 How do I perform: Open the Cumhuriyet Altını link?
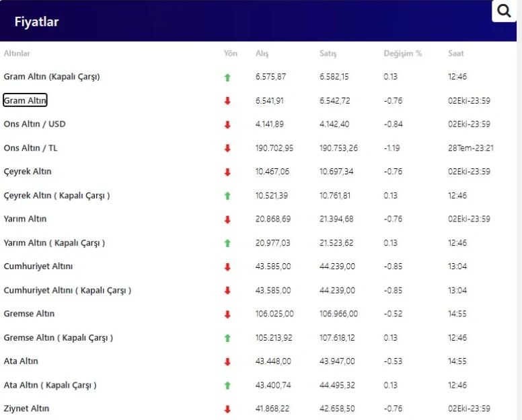38,266
